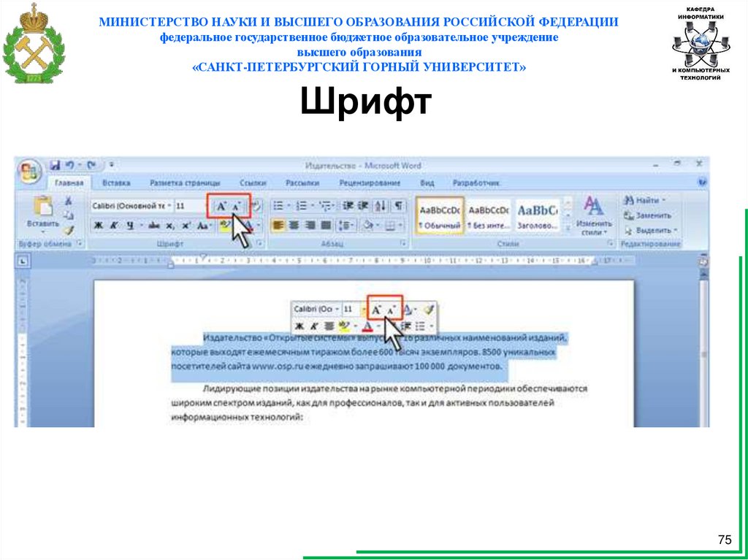Open the Вставка ribbon tab
The width and height of the screenshot is (748, 560).
(116, 183)
